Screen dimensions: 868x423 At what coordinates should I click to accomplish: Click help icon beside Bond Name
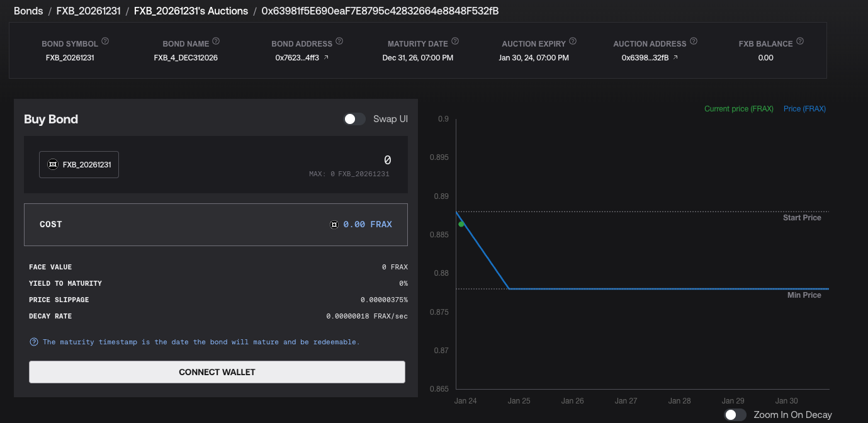point(216,42)
